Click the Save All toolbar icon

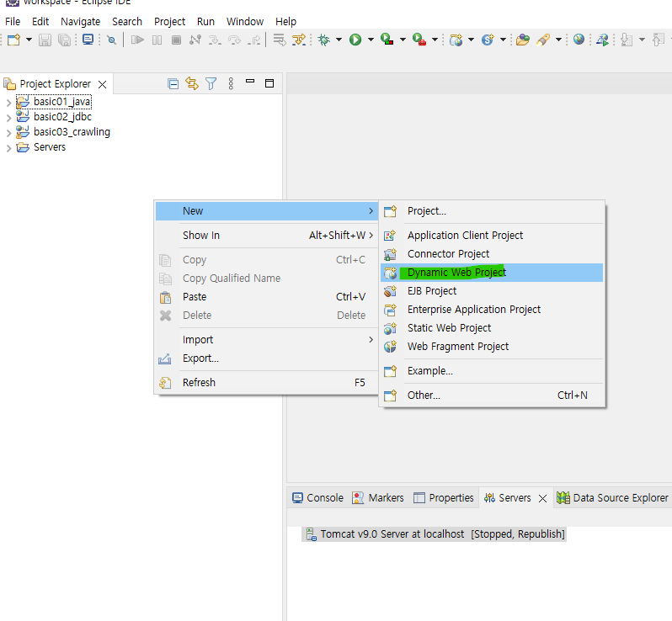(x=64, y=40)
